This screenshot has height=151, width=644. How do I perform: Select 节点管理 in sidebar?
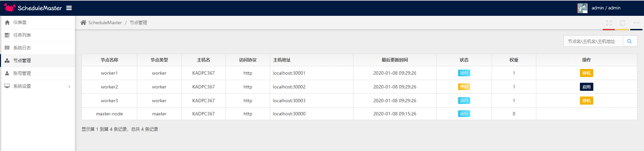pos(22,61)
